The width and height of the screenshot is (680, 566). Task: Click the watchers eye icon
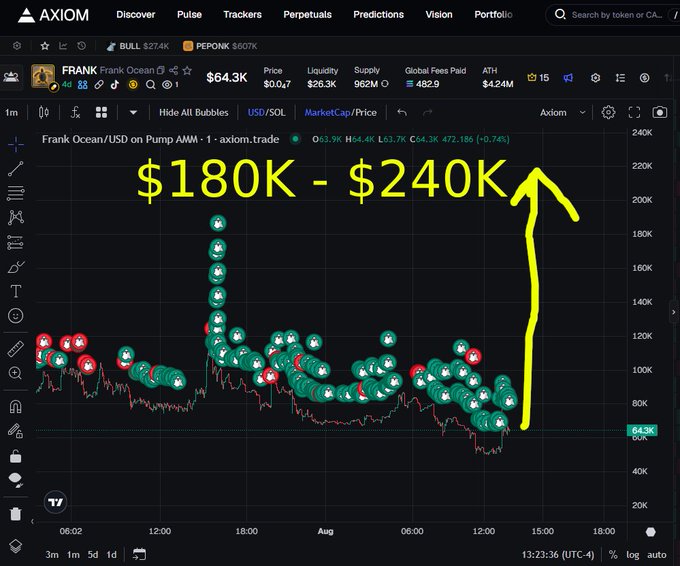(x=167, y=85)
